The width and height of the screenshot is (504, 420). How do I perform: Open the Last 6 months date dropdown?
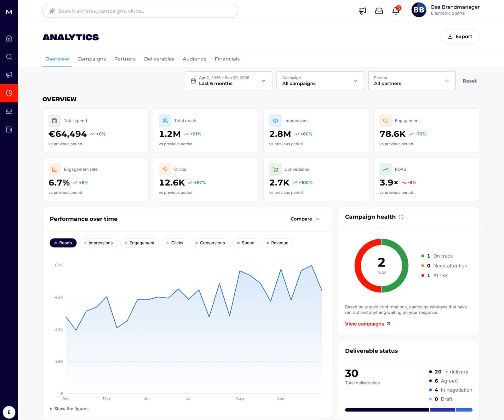point(228,81)
